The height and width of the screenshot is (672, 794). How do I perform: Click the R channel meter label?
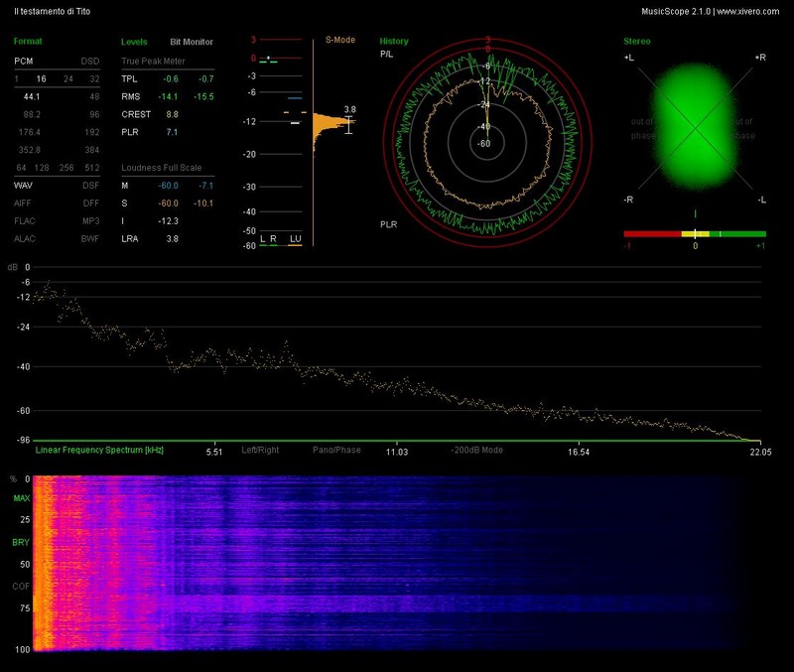pyautogui.click(x=274, y=239)
